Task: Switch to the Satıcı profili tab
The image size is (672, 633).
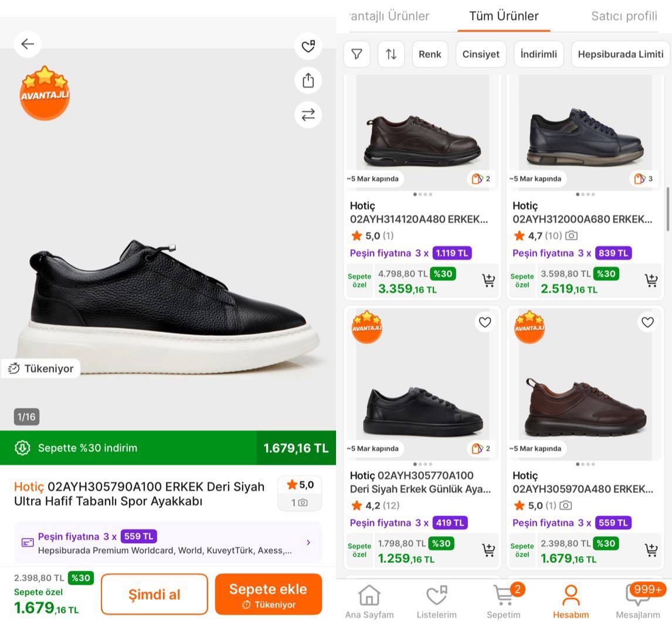Action: pyautogui.click(x=624, y=16)
